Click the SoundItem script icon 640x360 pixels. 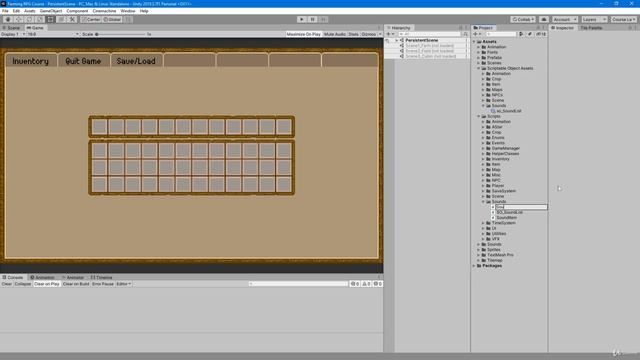coord(493,218)
